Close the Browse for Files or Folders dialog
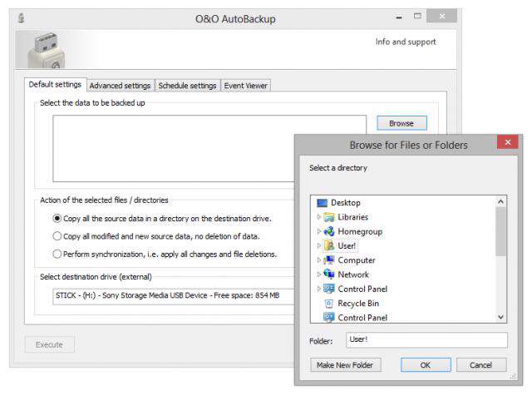532x396 pixels. pyautogui.click(x=508, y=142)
